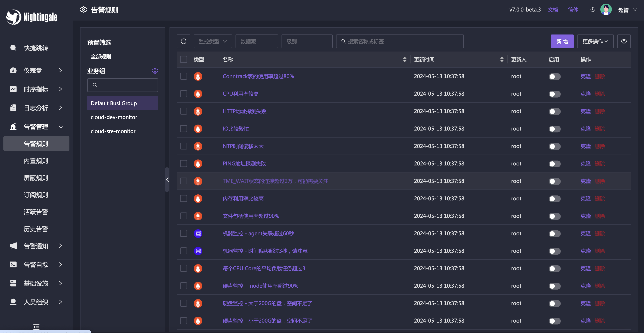The width and height of the screenshot is (644, 333).
Task: Open the 内置规则 menu item
Action: (x=36, y=161)
